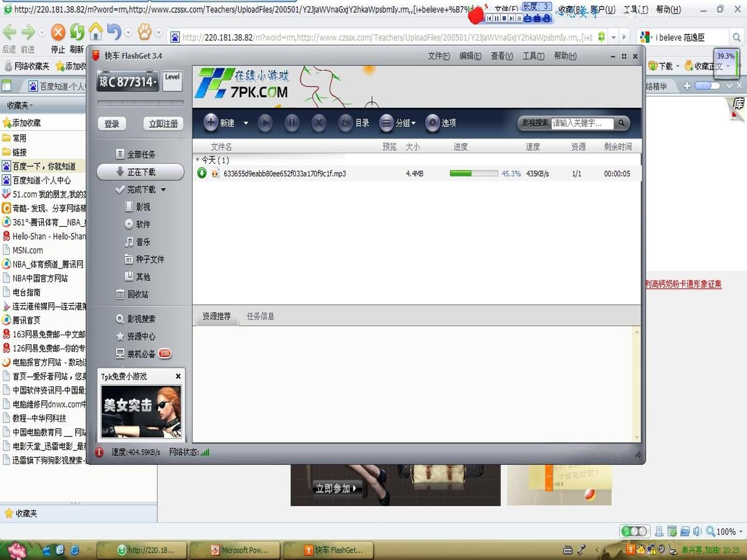Expand the 完成下载 category arrow
The image size is (747, 560).
(x=163, y=190)
